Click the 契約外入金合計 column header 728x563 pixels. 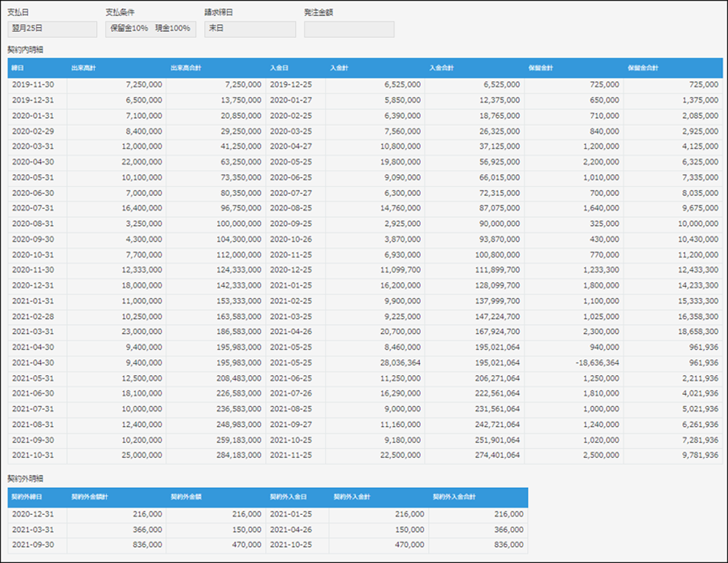coord(478,497)
